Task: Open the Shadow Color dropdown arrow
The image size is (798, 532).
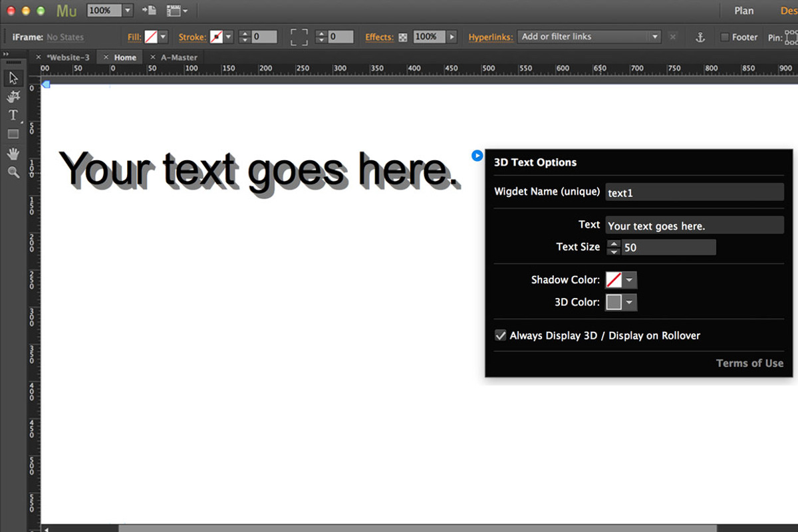Action: click(x=630, y=280)
